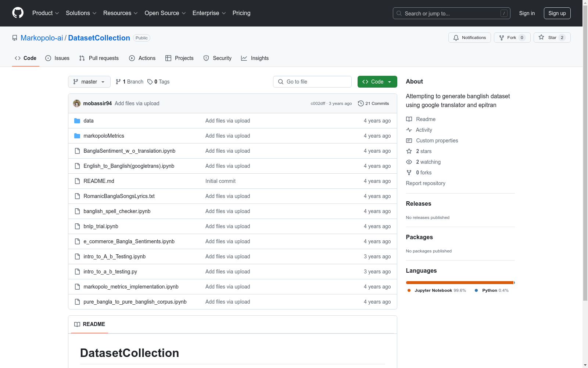This screenshot has height=368, width=588.
Task: Switch to the Pull requests tab
Action: pyautogui.click(x=99, y=58)
